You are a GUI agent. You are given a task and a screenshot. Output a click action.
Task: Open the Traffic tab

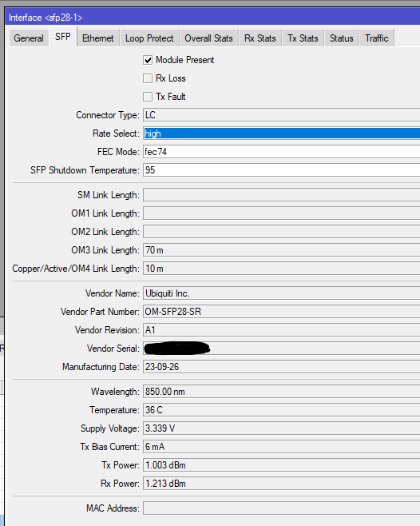(377, 38)
